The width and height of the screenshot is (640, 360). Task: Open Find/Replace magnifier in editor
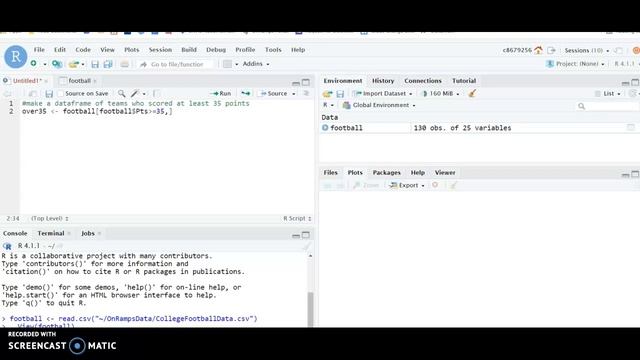click(x=121, y=94)
